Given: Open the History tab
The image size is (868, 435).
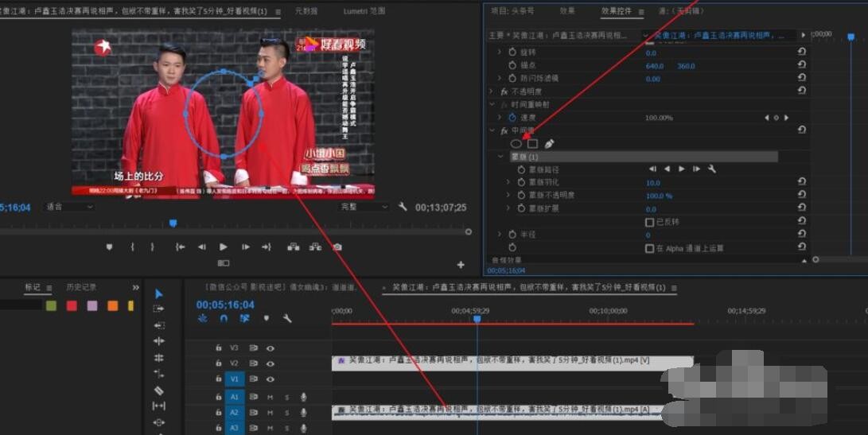Looking at the screenshot, I should (x=81, y=287).
